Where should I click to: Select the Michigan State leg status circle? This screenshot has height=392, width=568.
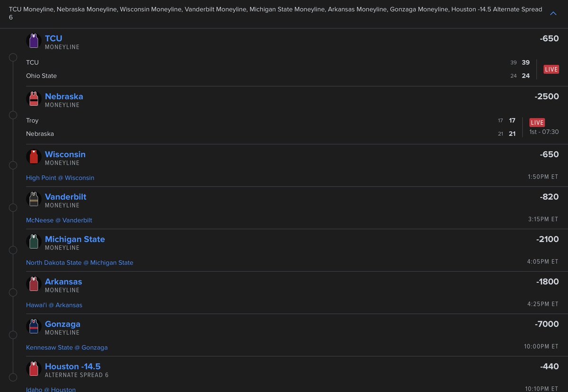pos(13,250)
